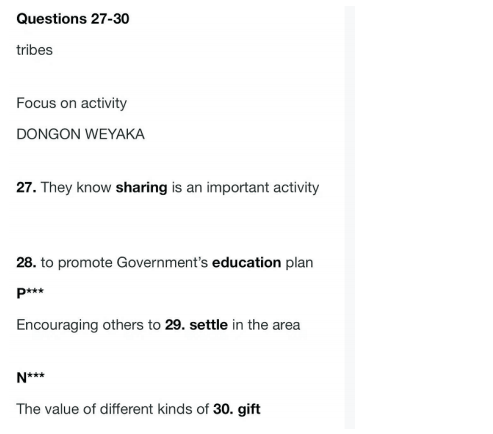Click the bold answer 'sharing'

tap(141, 188)
